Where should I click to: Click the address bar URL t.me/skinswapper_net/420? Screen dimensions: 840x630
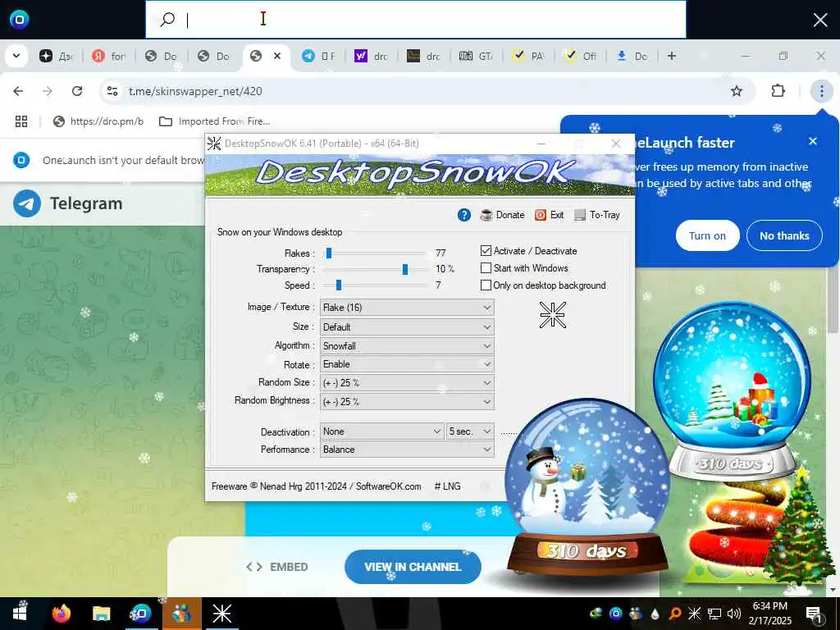[195, 91]
